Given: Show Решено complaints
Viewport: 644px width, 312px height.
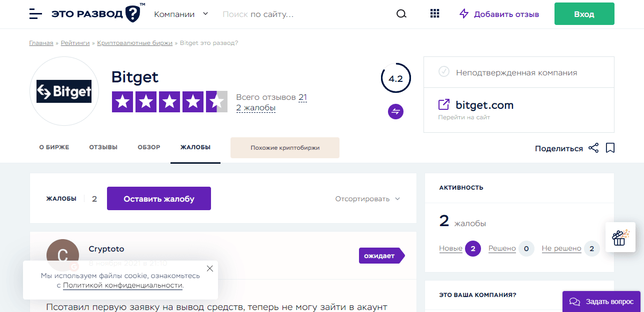Looking at the screenshot, I should [502, 248].
